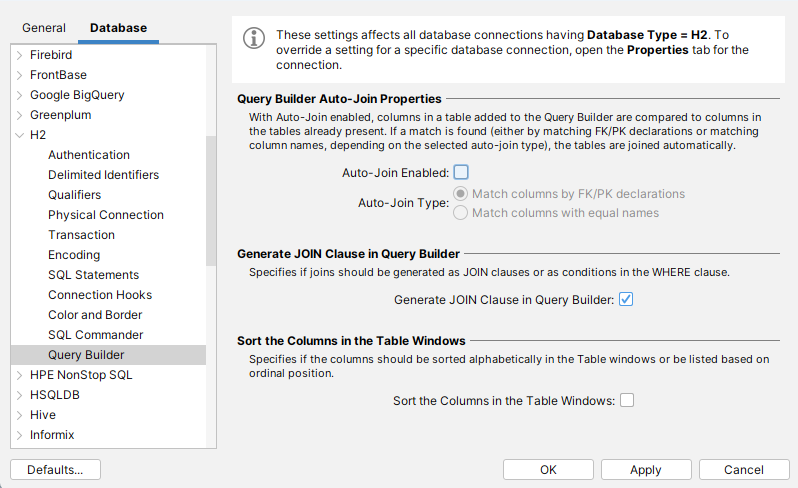The image size is (798, 488).
Task: Switch to the General tab
Action: coord(44,28)
